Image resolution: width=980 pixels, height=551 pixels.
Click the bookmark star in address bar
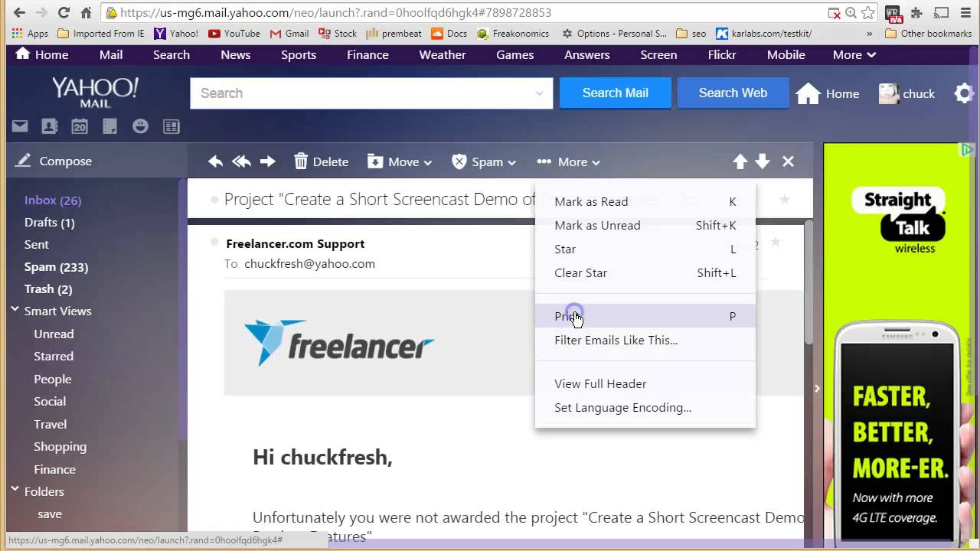pos(867,12)
